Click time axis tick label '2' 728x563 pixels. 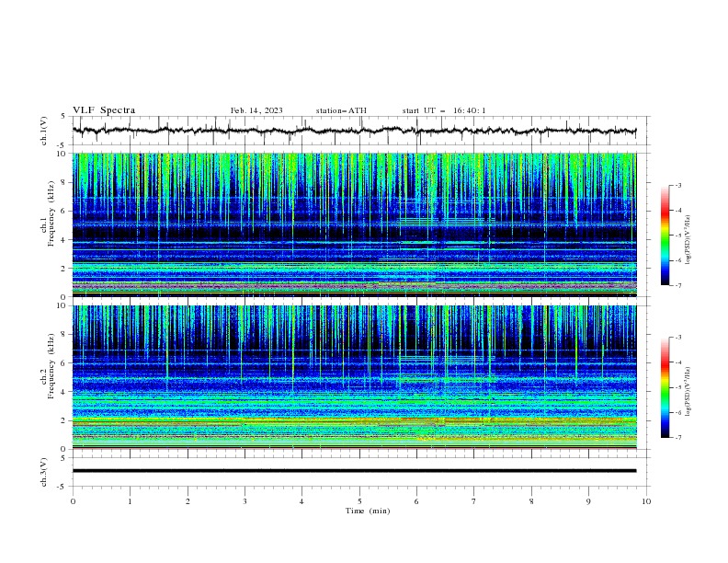point(188,501)
